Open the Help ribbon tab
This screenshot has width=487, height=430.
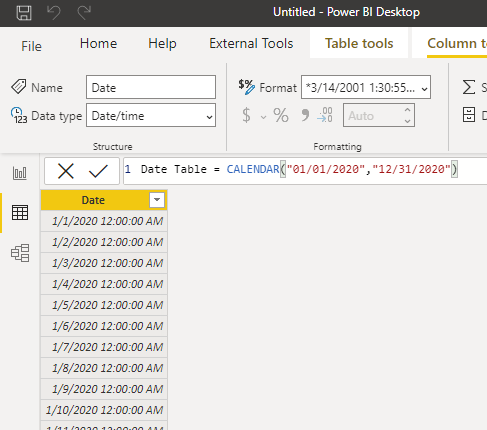pos(162,44)
